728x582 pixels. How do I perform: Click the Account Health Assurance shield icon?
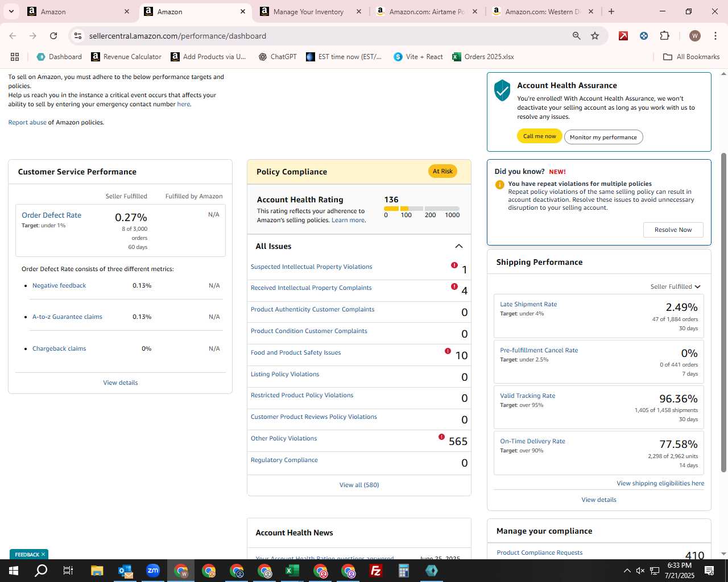pos(502,90)
